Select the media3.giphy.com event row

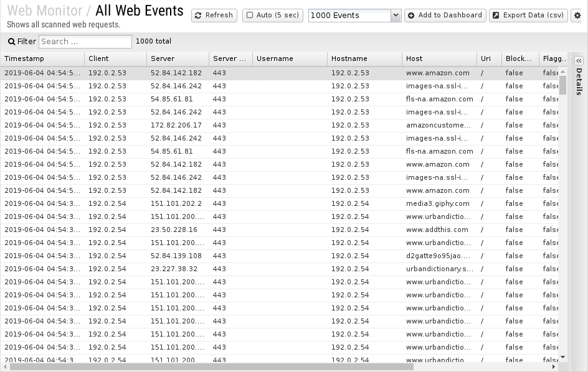click(280, 204)
